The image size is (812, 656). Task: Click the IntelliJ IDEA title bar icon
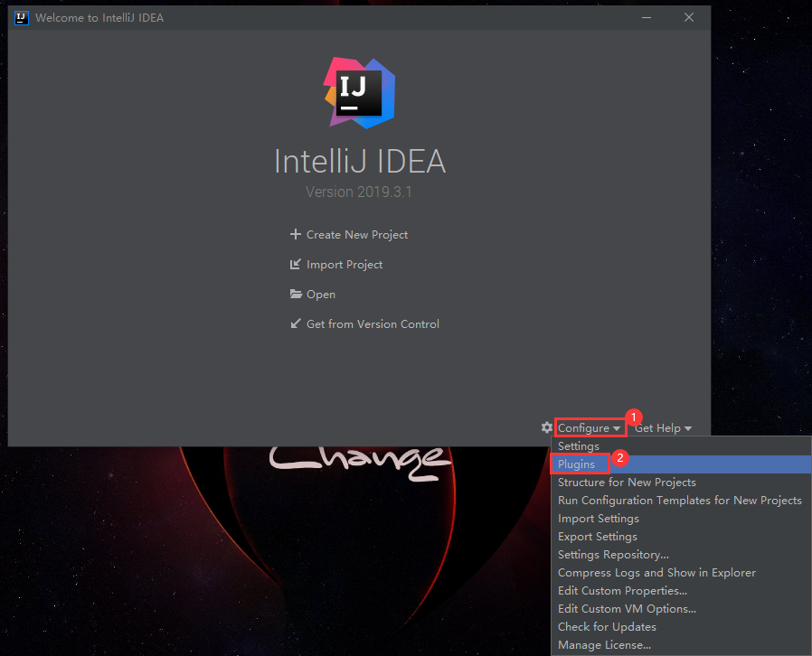(x=21, y=17)
